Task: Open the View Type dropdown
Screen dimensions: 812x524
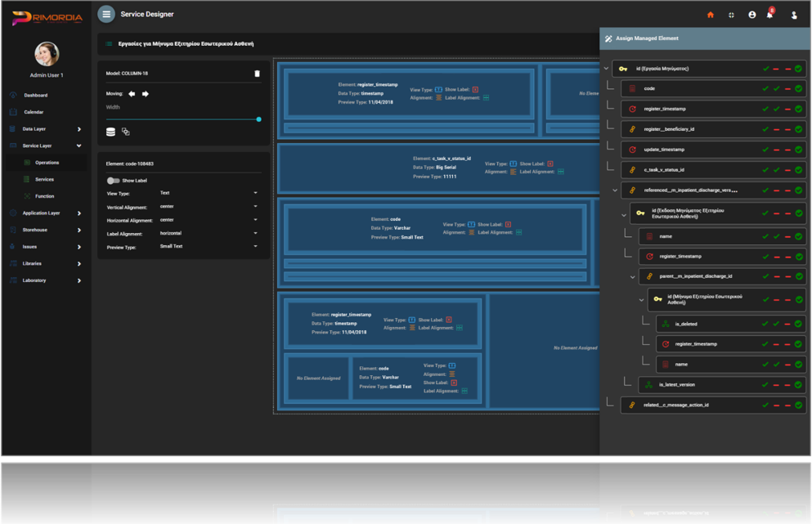Action: tap(208, 193)
